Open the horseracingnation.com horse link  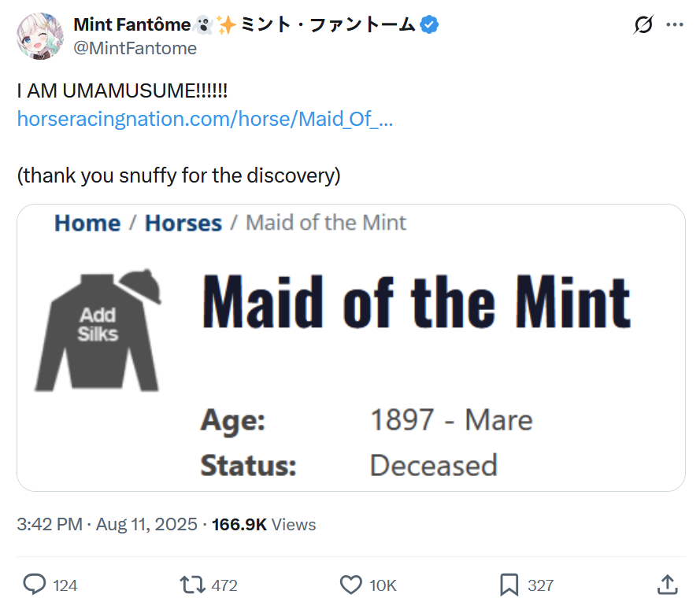pyautogui.click(x=205, y=120)
